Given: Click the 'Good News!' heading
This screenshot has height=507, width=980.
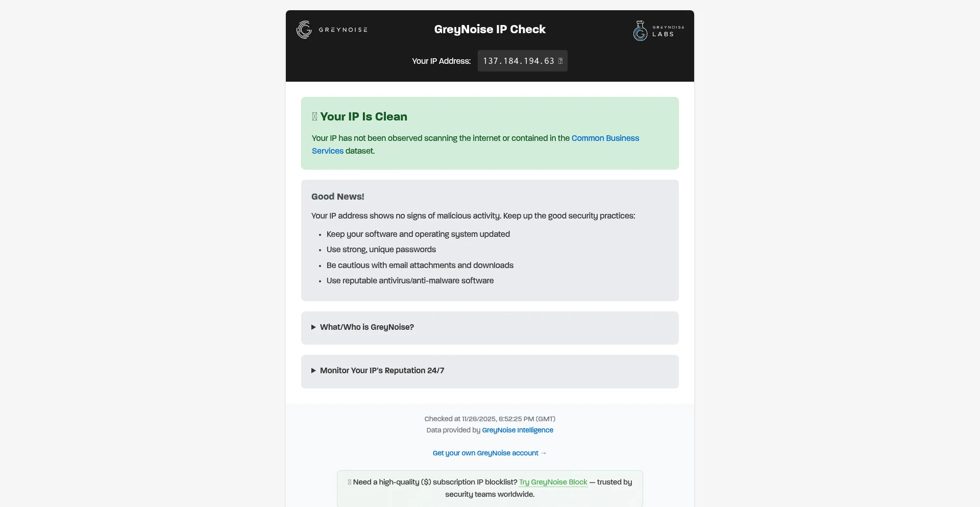Looking at the screenshot, I should coord(337,197).
